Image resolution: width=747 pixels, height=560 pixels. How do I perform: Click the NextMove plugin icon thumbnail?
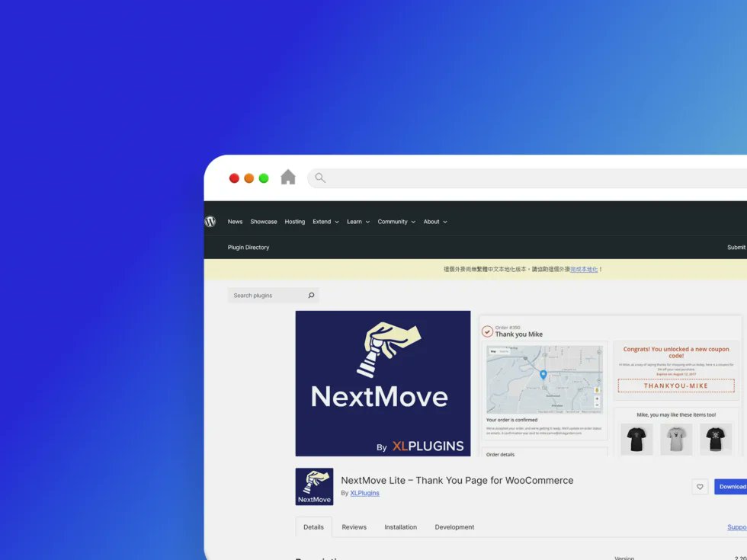pos(314,487)
